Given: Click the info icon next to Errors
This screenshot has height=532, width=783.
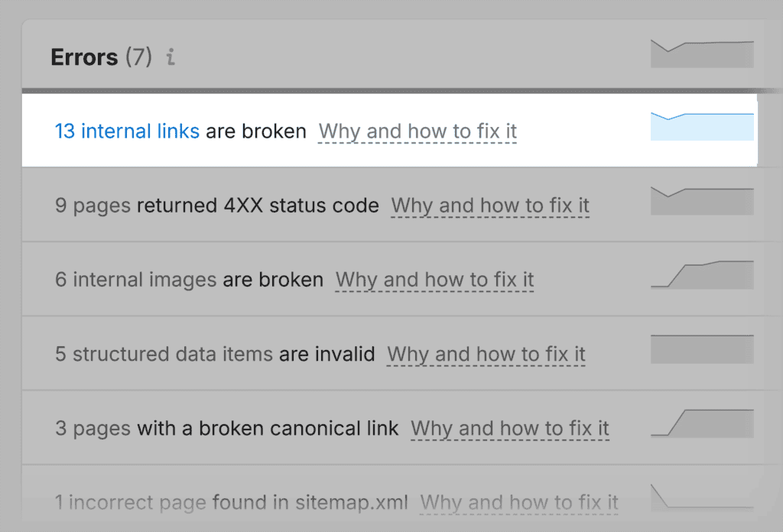Looking at the screenshot, I should tap(171, 57).
